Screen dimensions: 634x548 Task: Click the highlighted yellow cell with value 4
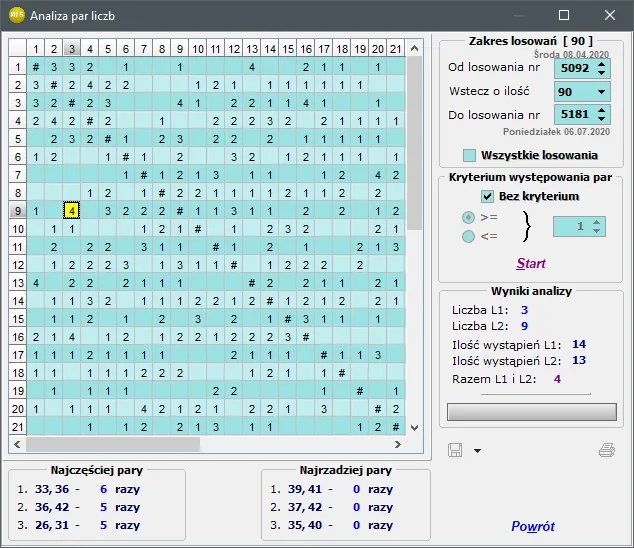coord(72,210)
